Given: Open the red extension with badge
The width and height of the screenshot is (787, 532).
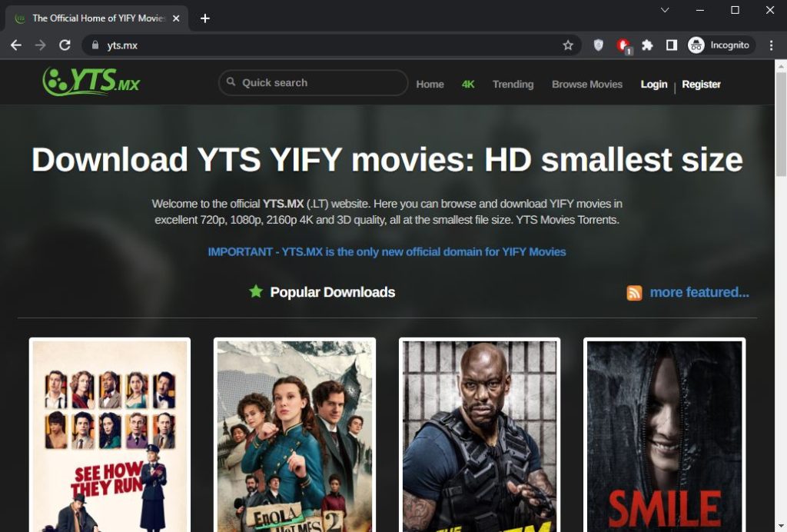Looking at the screenshot, I should point(623,45).
